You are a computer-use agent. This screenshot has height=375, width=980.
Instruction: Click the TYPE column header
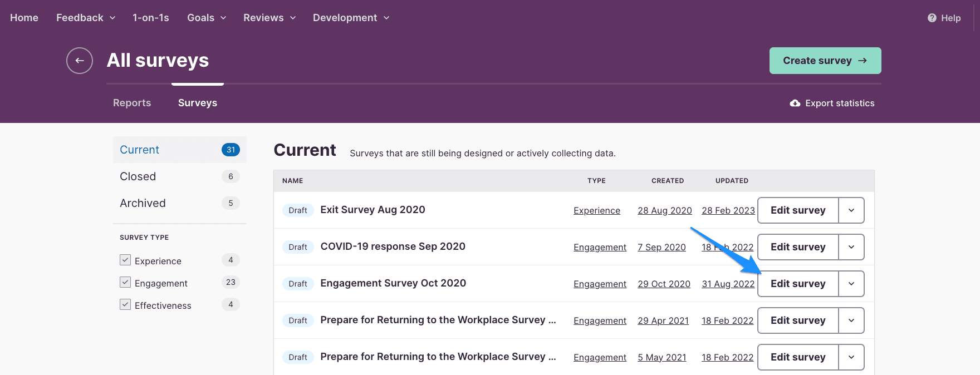click(596, 181)
